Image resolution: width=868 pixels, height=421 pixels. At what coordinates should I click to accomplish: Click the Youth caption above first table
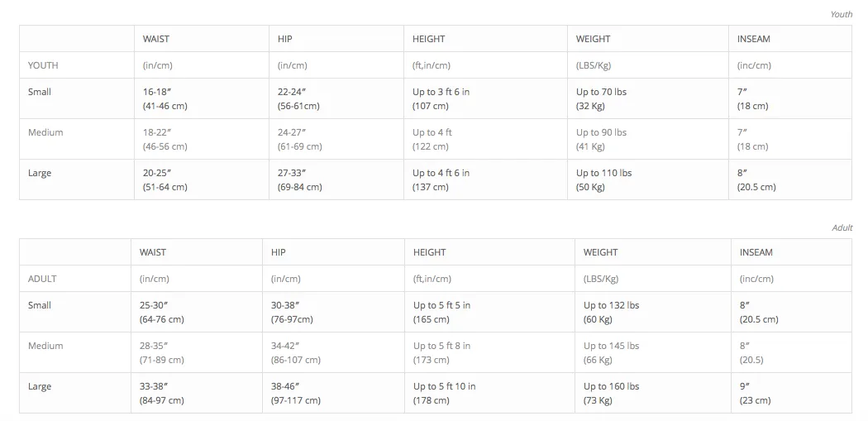click(x=842, y=14)
